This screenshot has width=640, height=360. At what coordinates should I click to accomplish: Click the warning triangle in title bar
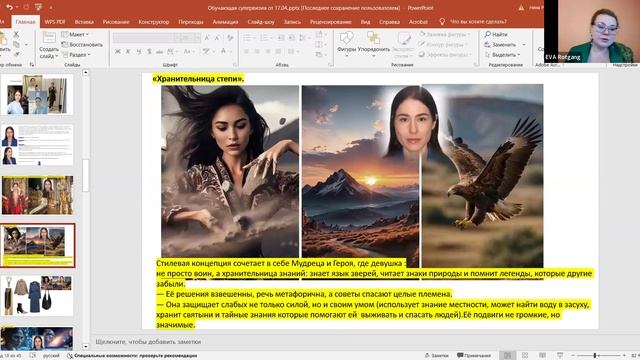[521, 7]
